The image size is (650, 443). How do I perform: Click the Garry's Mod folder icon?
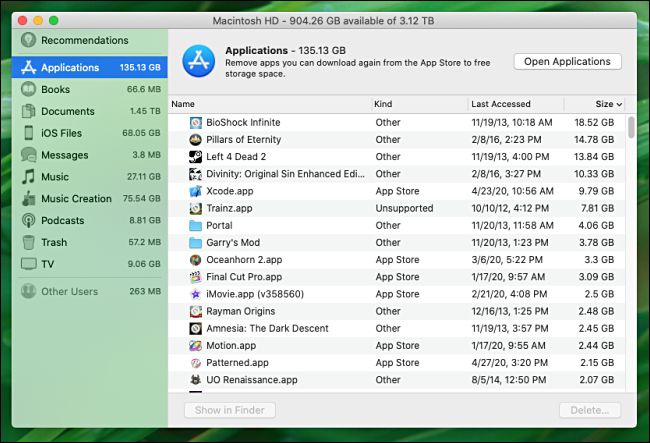[x=195, y=242]
